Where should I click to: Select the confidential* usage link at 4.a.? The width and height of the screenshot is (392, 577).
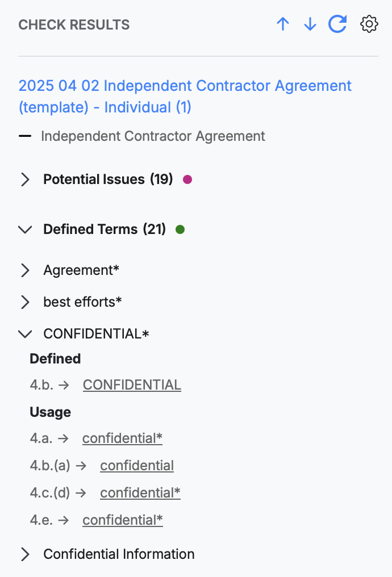[122, 438]
